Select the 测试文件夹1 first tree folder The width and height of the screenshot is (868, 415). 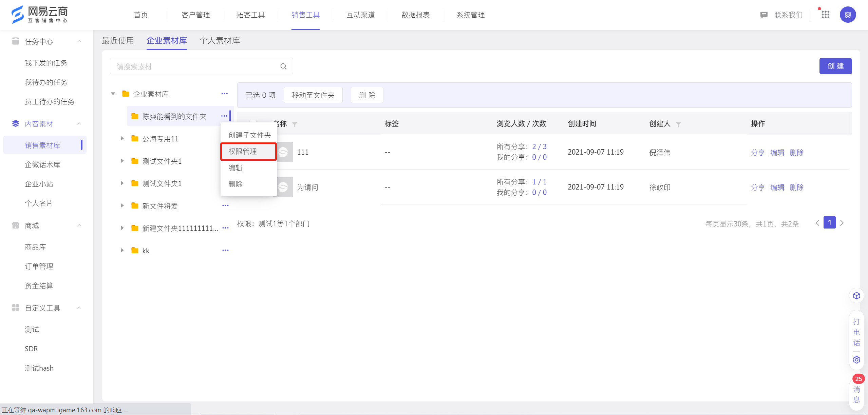pyautogui.click(x=162, y=161)
